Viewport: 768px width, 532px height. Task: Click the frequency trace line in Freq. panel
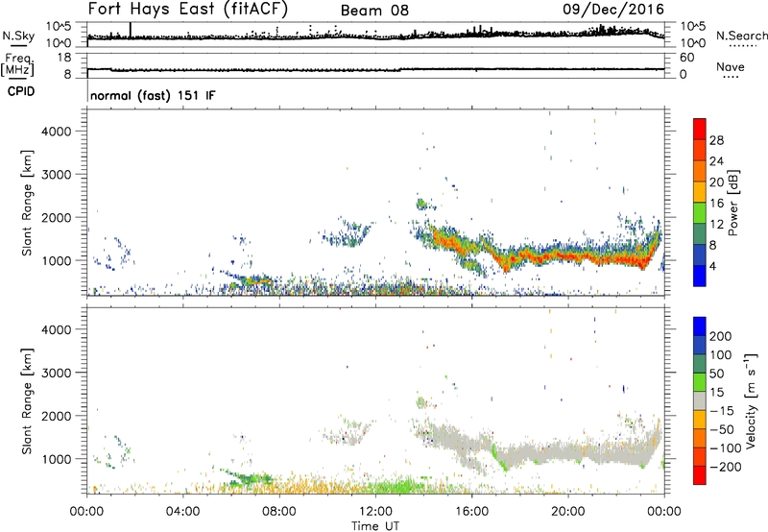click(375, 69)
